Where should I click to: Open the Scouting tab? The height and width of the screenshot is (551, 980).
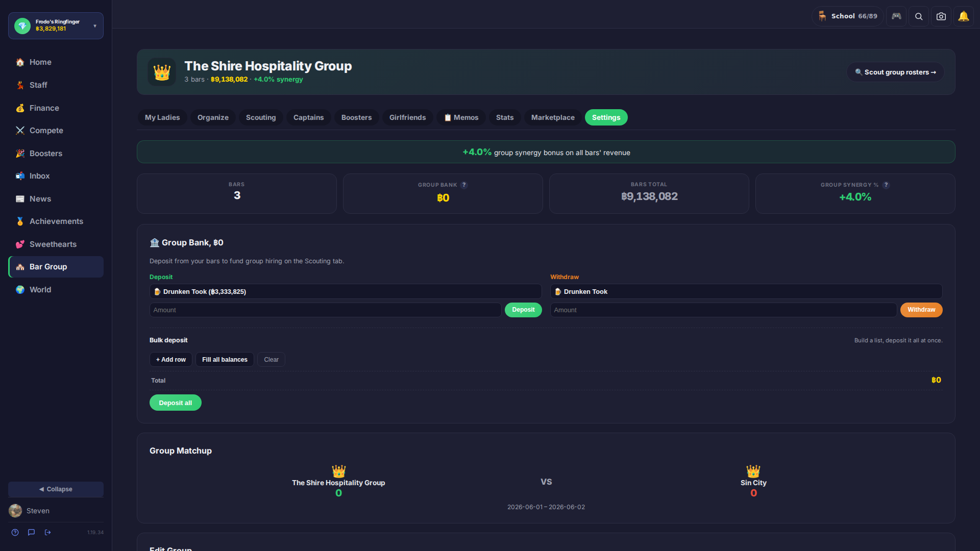coord(261,117)
